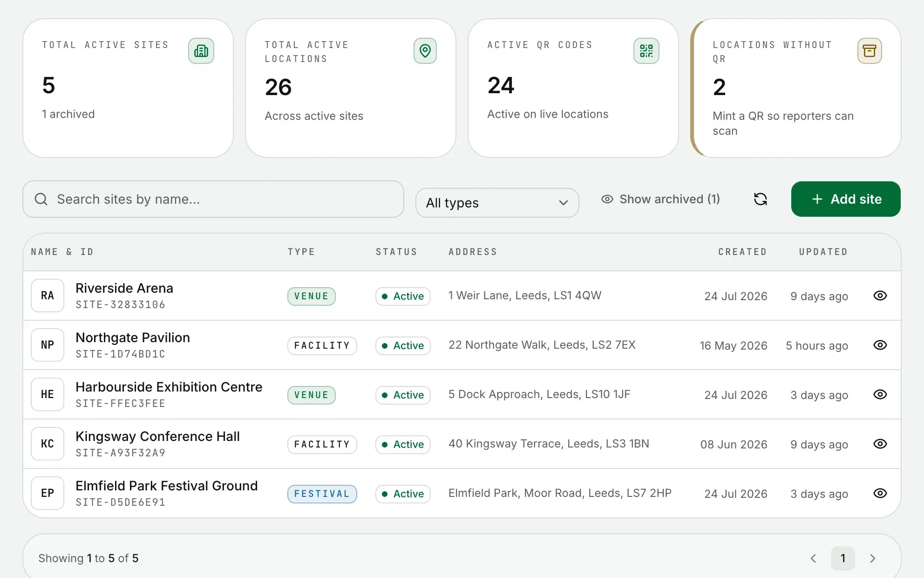View Riverside Arena using its eye icon
924x578 pixels.
880,296
